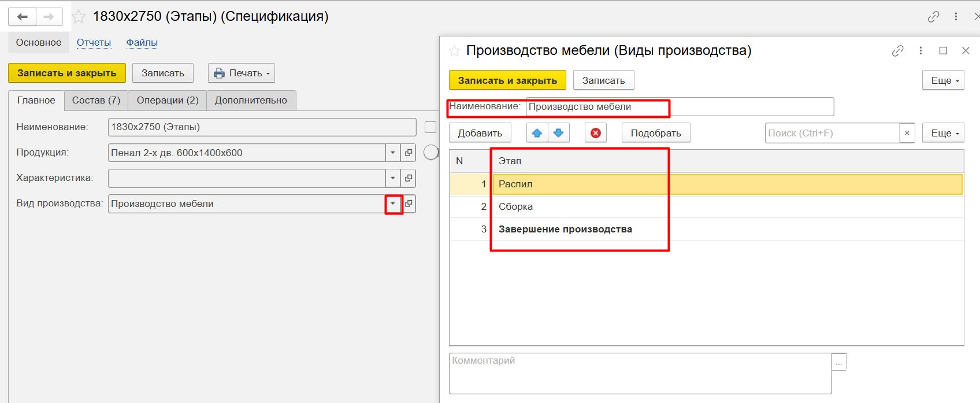Image resolution: width=980 pixels, height=403 pixels.
Task: Select the Распил stage row
Action: (706, 184)
